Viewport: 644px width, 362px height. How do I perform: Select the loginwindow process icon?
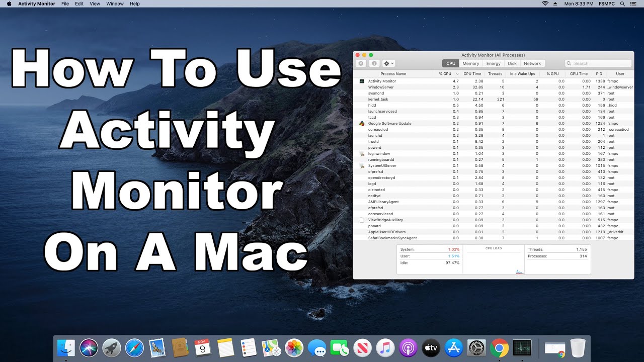tap(361, 153)
